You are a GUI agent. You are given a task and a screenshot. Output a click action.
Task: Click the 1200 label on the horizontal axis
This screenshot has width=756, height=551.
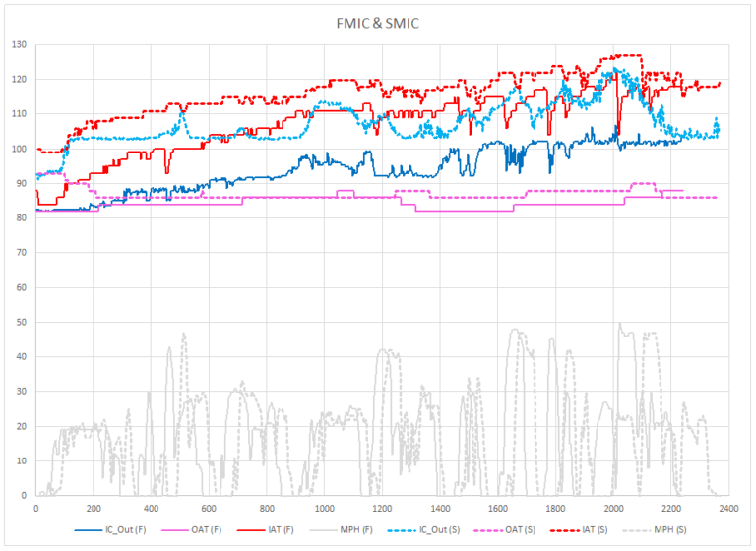click(382, 509)
